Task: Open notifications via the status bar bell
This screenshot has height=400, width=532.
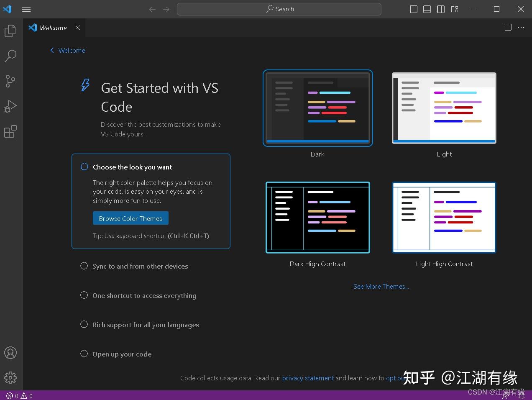Action: [522, 395]
